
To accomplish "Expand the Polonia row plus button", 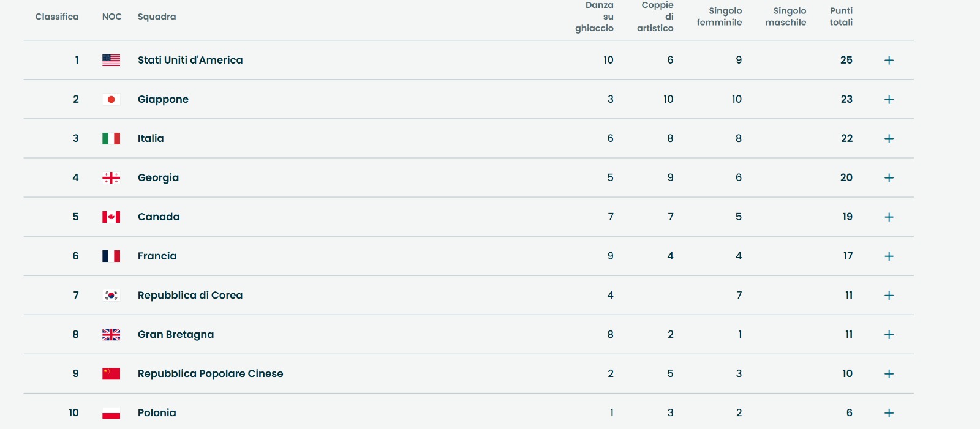I will (x=889, y=412).
